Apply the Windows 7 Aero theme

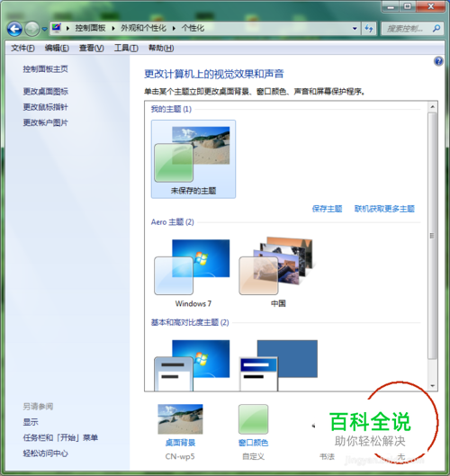point(193,273)
